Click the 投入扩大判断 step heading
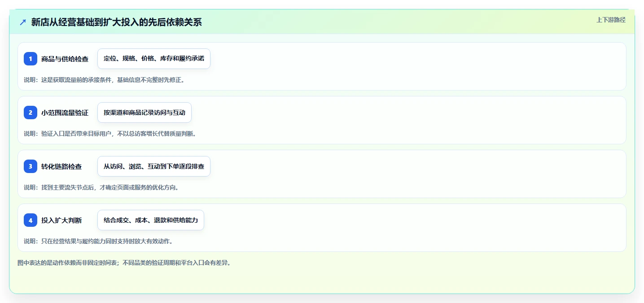Viewport: 644px width, 303px height. coord(61,220)
